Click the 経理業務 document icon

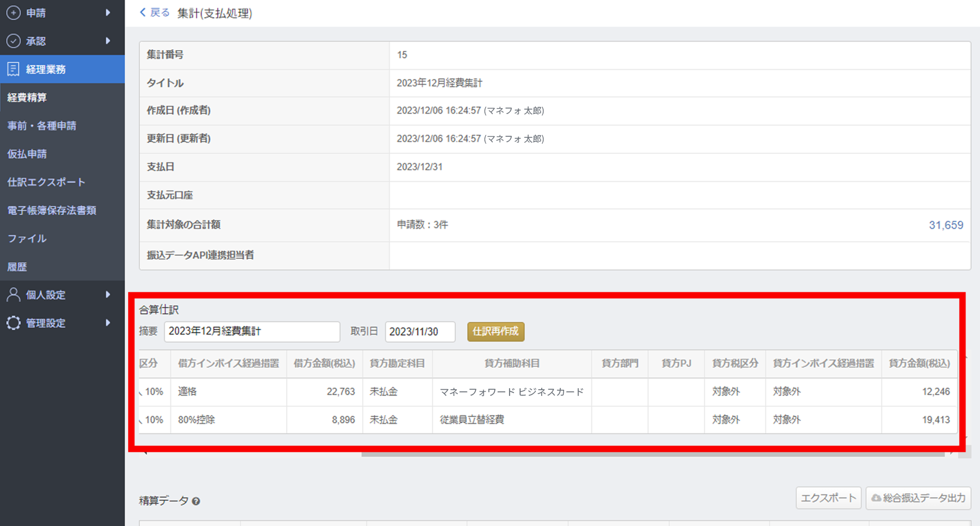pyautogui.click(x=13, y=69)
